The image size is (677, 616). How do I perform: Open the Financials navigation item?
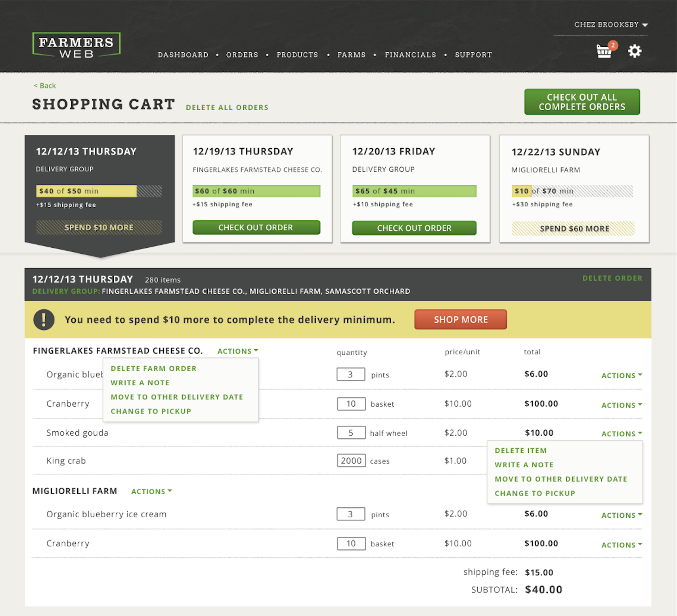[411, 55]
